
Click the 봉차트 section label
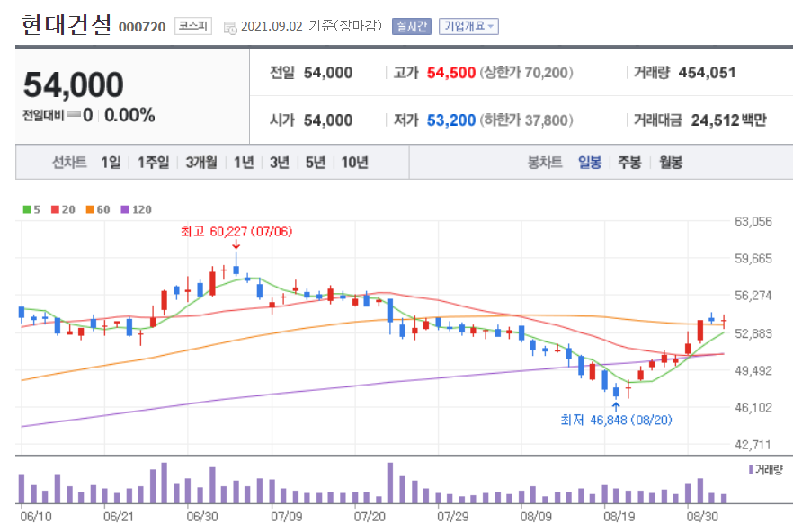pyautogui.click(x=545, y=163)
